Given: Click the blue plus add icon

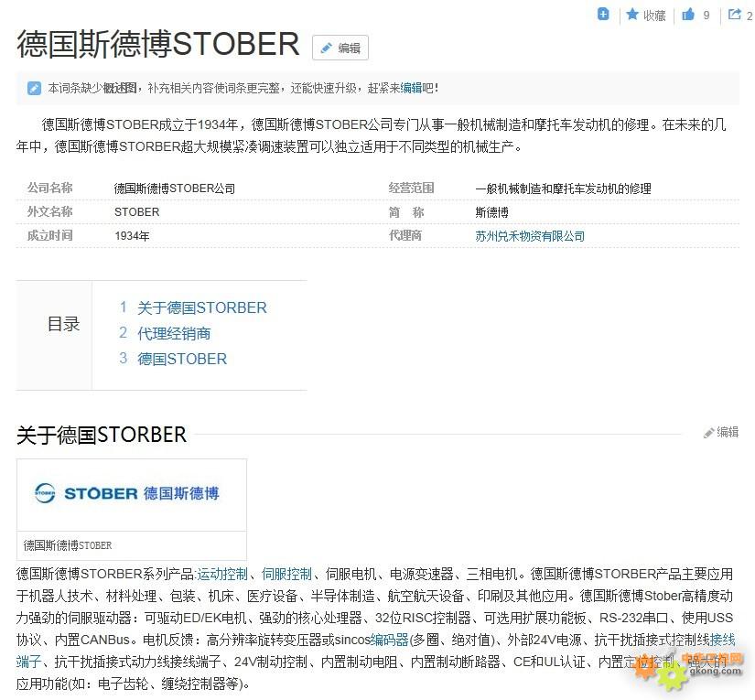Looking at the screenshot, I should coord(603,14).
